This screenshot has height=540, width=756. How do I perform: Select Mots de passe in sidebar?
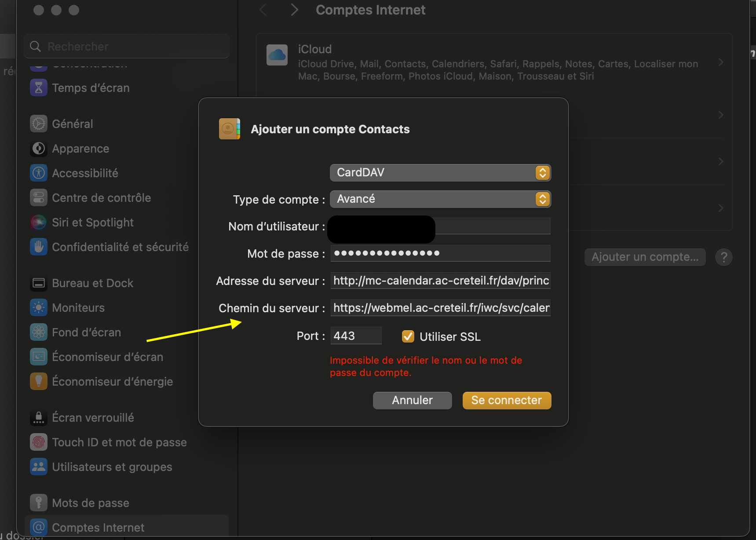pyautogui.click(x=126, y=503)
